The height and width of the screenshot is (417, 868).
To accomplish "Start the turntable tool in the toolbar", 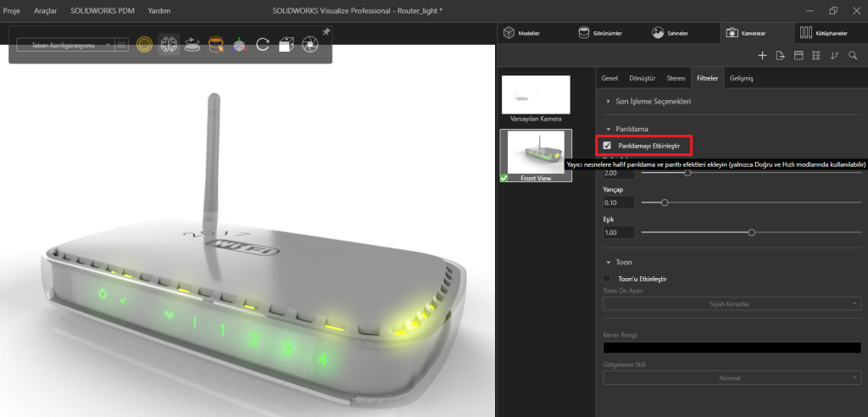I will point(193,45).
